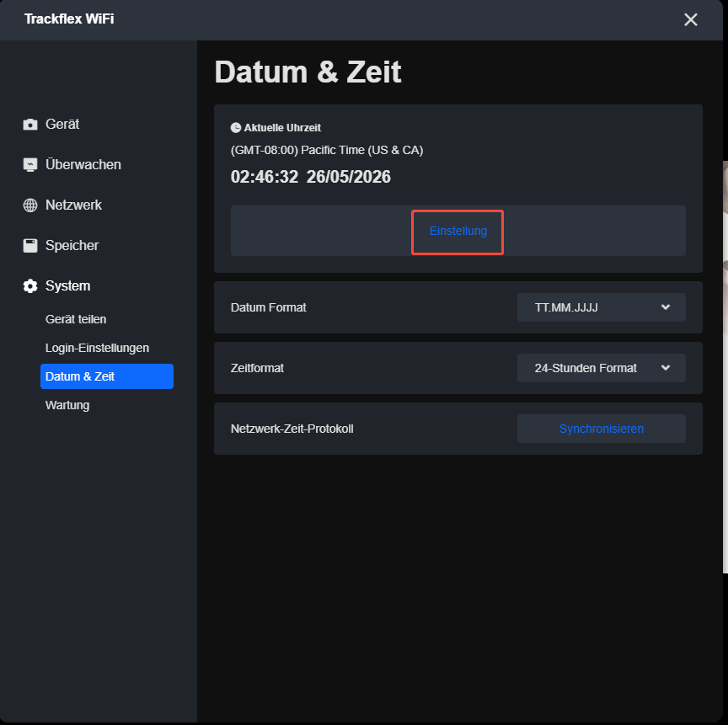Viewport: 728px width, 725px height.
Task: Click the current date 26/05/2026
Action: 349,177
